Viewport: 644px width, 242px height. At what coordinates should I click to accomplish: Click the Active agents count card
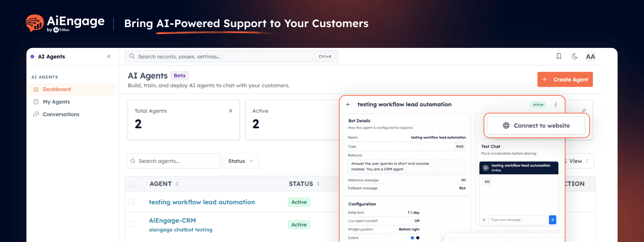point(292,120)
